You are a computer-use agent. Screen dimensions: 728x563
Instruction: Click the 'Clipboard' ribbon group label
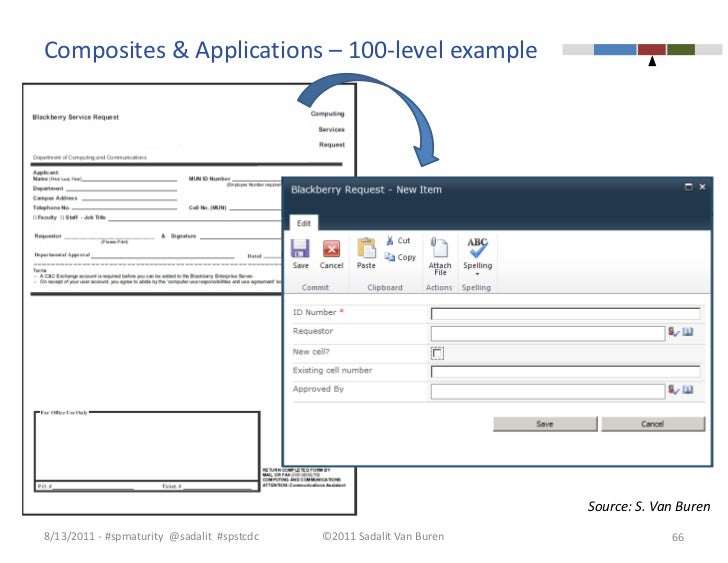[x=385, y=287]
